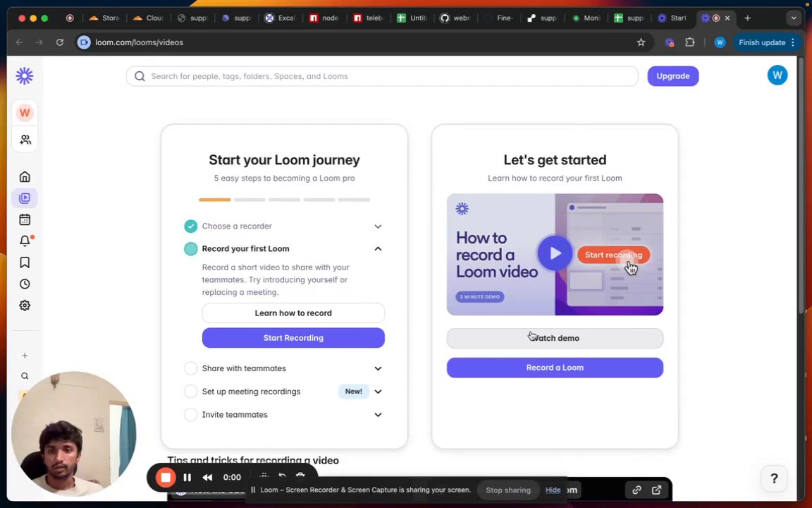The height and width of the screenshot is (508, 812).
Task: Open external link icon on bottom card
Action: point(657,490)
